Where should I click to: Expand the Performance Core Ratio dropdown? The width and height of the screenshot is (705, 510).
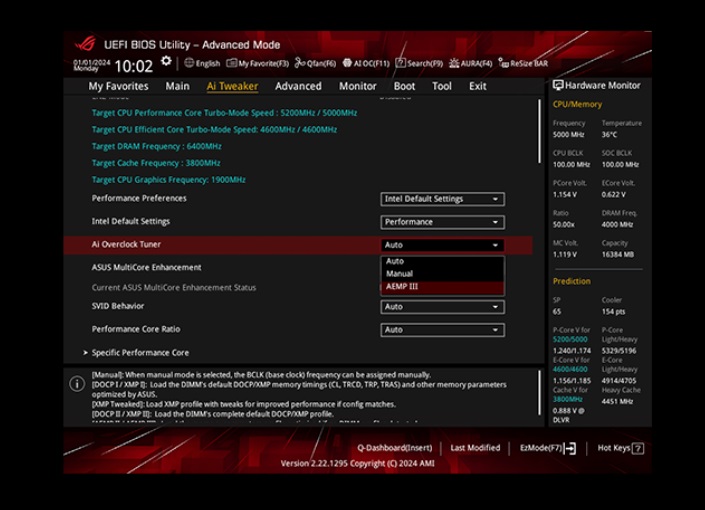point(442,330)
